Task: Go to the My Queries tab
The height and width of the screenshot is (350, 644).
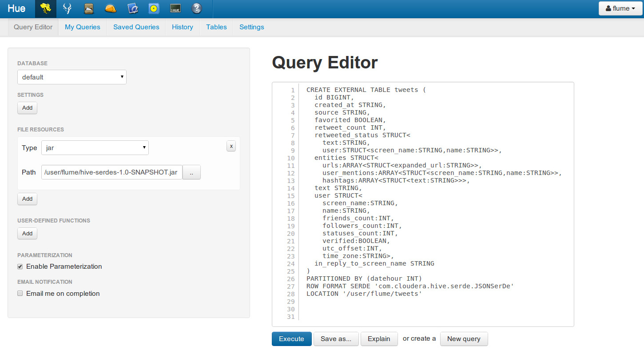Action: click(83, 27)
